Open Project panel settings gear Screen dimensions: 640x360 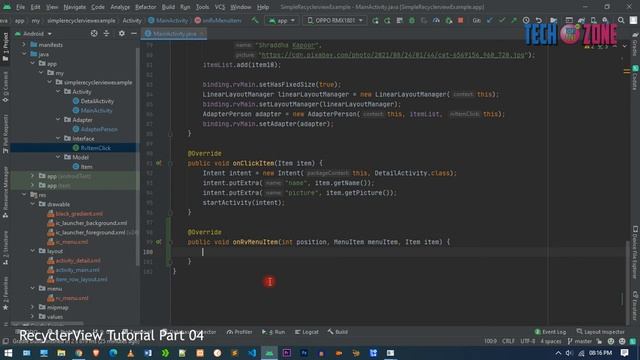(122, 33)
